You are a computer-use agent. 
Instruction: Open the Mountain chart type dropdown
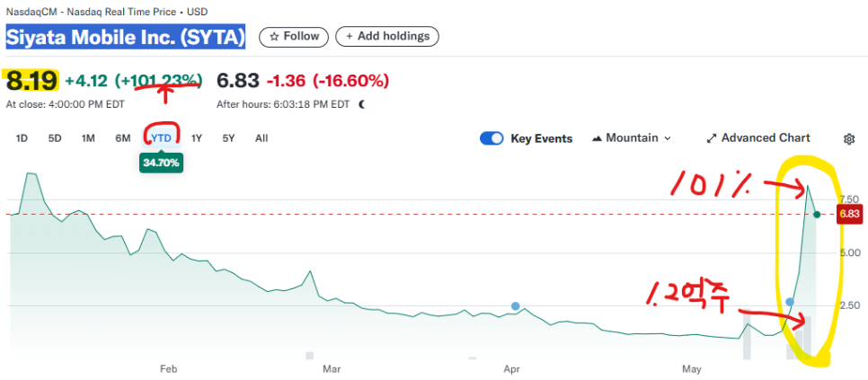point(632,138)
